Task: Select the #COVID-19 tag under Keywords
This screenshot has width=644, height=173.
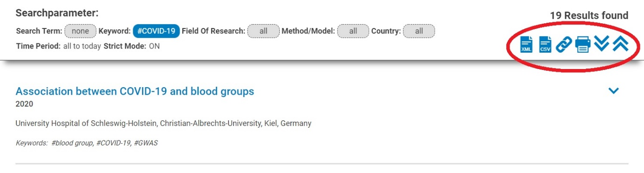Action: 113,143
